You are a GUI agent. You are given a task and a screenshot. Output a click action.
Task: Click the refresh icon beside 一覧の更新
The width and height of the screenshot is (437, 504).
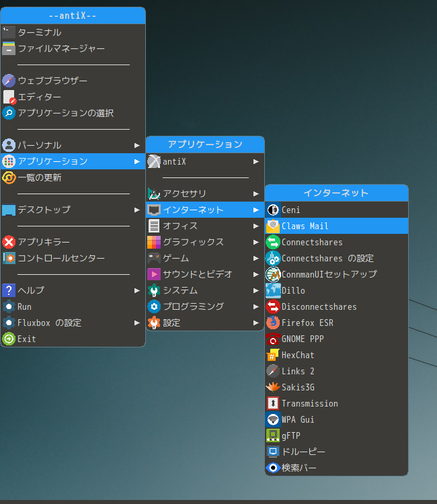(9, 178)
